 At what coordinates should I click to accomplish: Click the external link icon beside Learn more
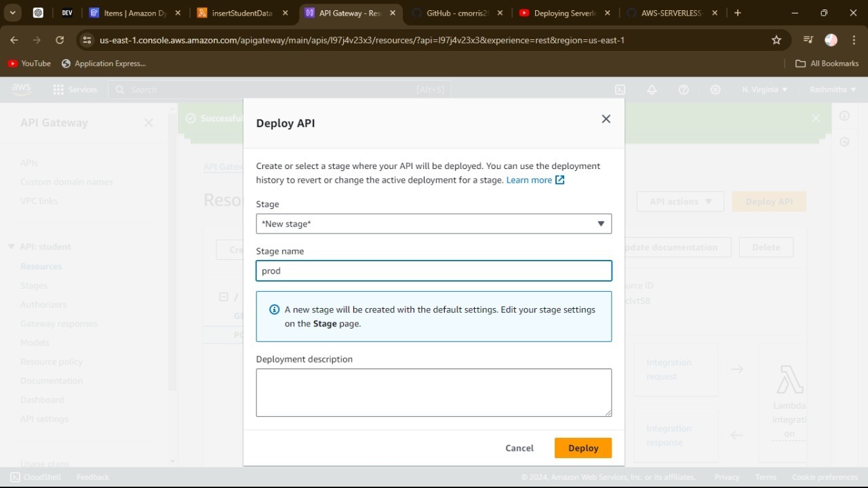pos(560,180)
